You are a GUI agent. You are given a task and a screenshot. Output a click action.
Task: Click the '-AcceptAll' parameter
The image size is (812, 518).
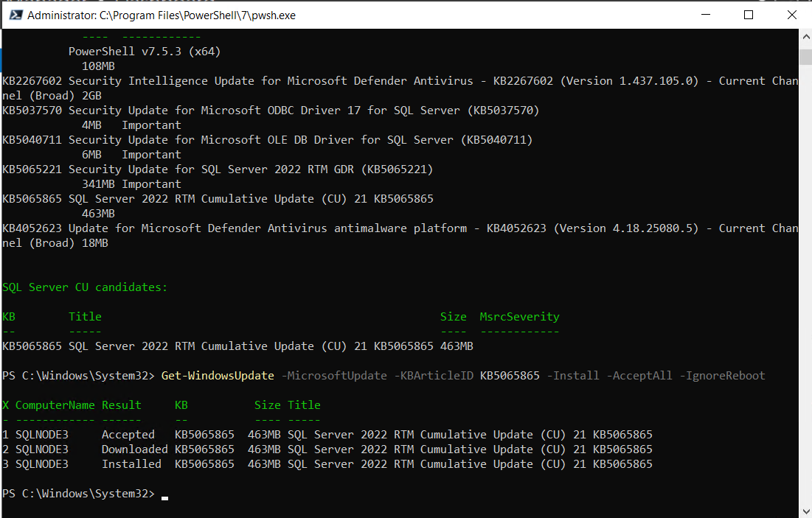pyautogui.click(x=639, y=376)
